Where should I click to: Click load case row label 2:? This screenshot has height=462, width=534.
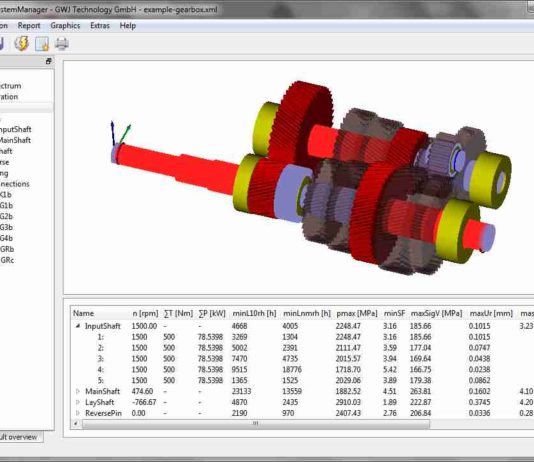point(100,348)
